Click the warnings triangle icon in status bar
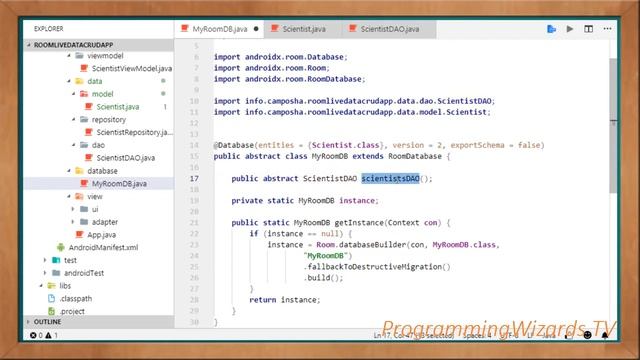The width and height of the screenshot is (640, 360). [49, 336]
